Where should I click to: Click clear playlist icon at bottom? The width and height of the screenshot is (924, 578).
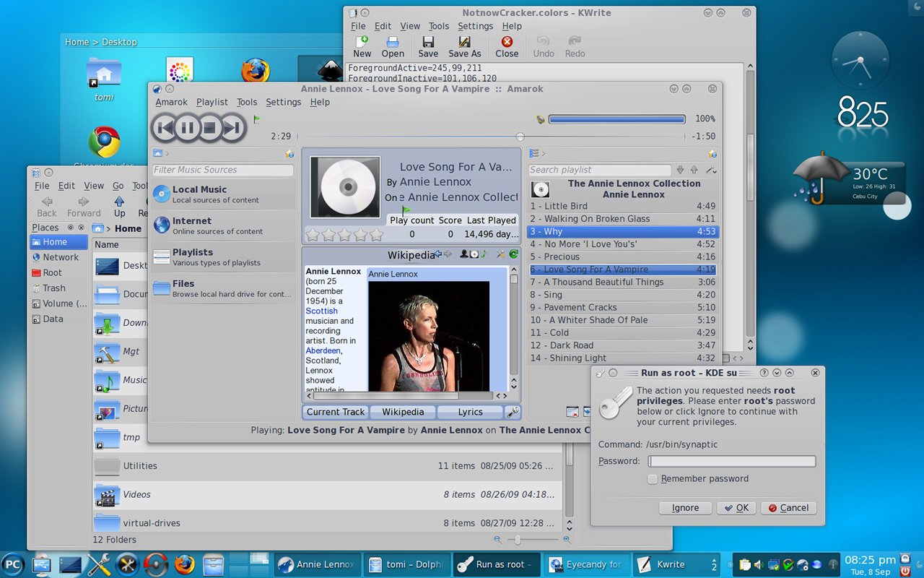[572, 412]
